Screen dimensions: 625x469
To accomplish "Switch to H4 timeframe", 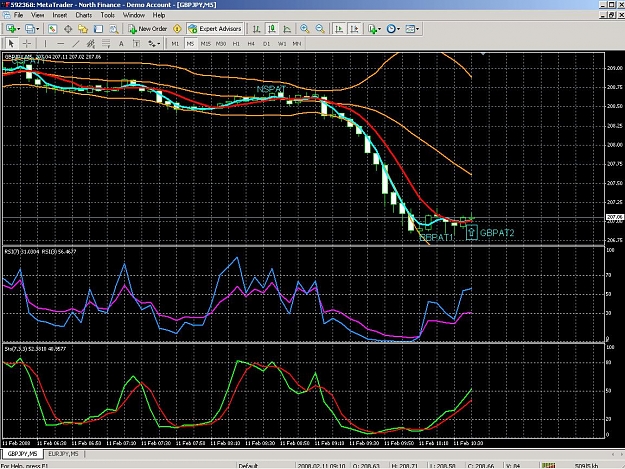I will [251, 43].
